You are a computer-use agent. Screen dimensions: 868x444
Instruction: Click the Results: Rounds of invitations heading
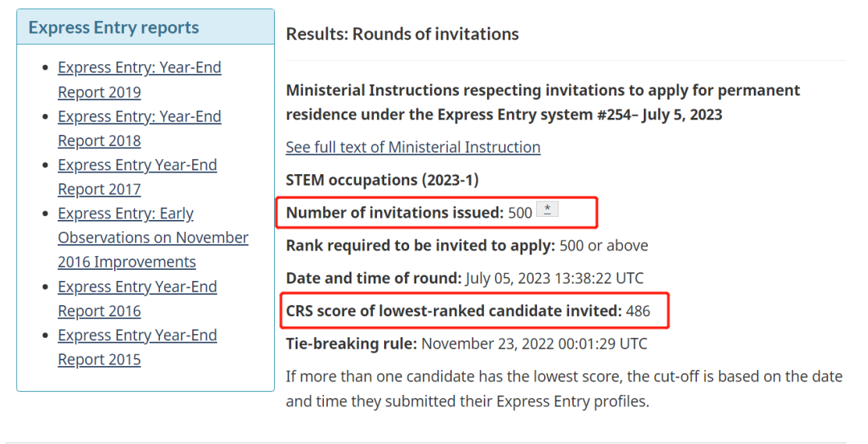402,35
